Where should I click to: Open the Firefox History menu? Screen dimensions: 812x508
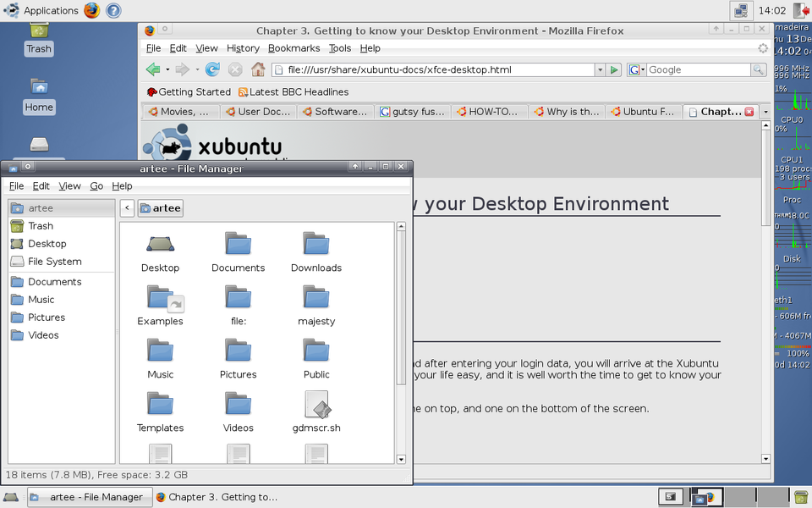click(x=243, y=48)
